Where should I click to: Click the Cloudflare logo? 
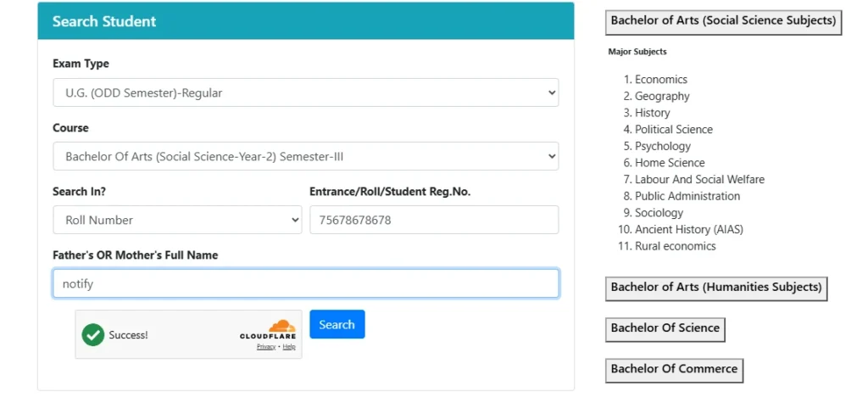click(268, 329)
